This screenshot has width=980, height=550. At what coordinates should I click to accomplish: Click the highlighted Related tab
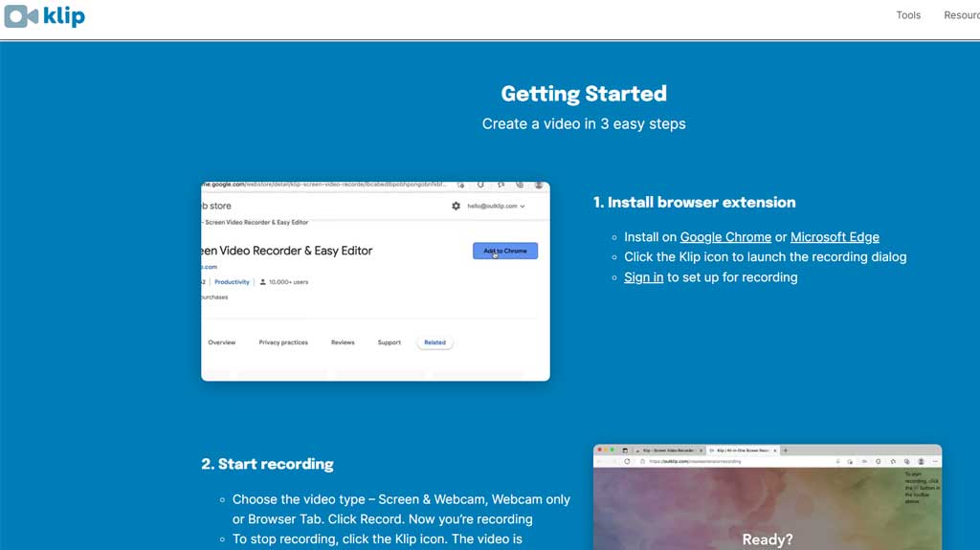[x=434, y=342]
